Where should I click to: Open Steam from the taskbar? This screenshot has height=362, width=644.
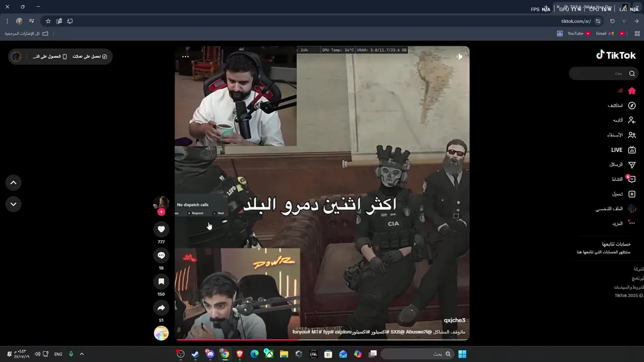coord(195,354)
